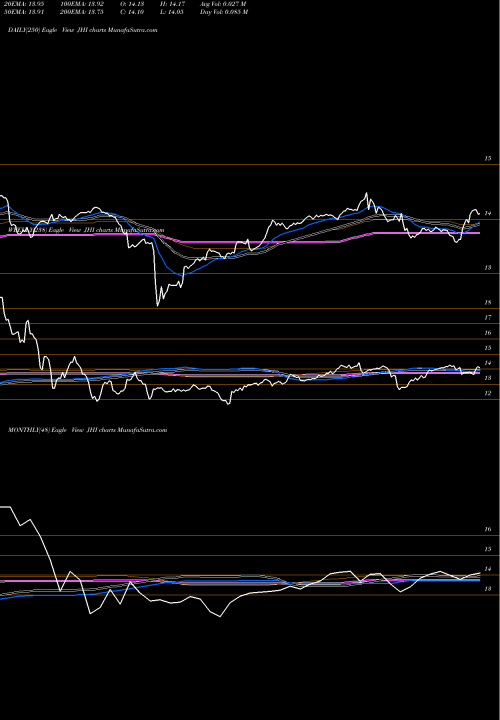Click the 15 price label on daily chart
Image resolution: width=500 pixels, height=720 pixels.
pyautogui.click(x=488, y=158)
